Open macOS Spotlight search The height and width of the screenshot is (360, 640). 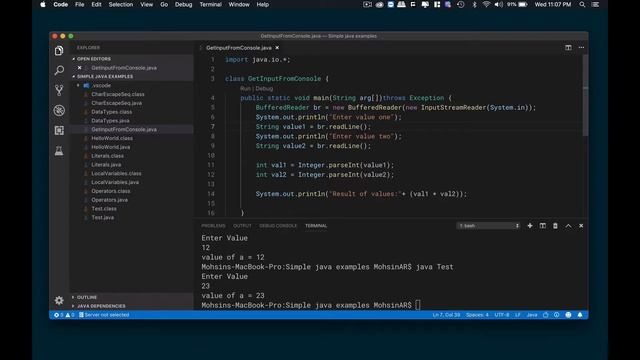click(x=582, y=4)
